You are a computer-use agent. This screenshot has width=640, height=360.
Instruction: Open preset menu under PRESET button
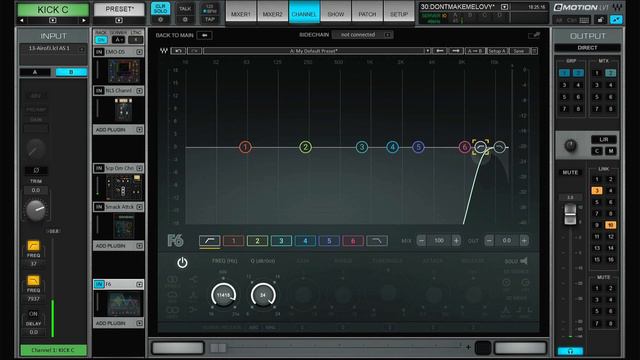(x=119, y=20)
